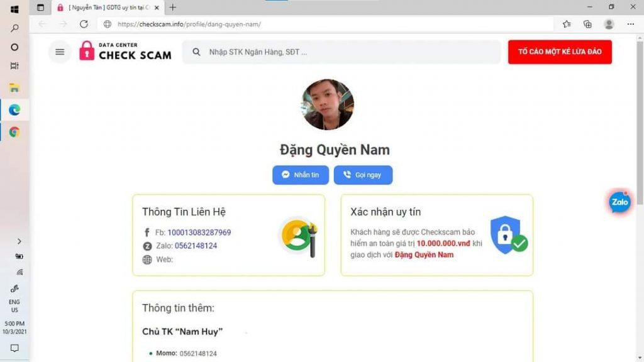Open the browser Favorites star icon

point(567,25)
